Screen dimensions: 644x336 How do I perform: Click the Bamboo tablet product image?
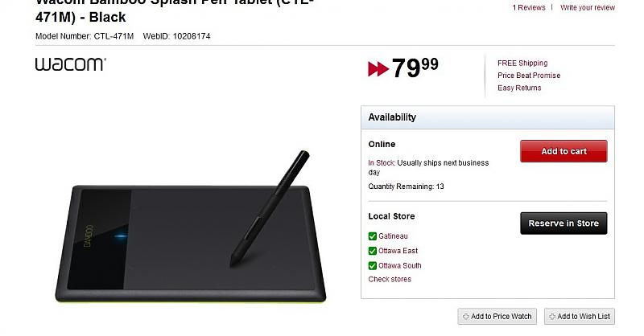click(190, 227)
